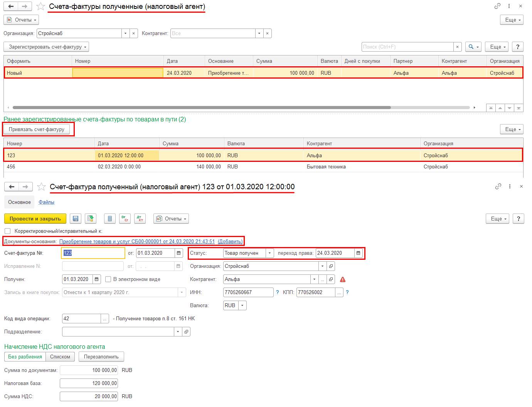Expand Подразделение dropdown
This screenshot has width=532, height=407.
(x=178, y=332)
